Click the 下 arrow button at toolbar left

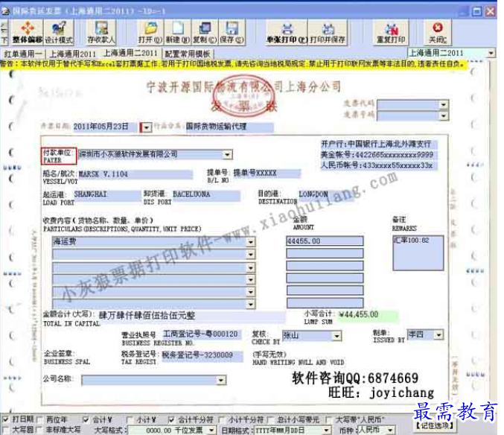click(x=4, y=33)
